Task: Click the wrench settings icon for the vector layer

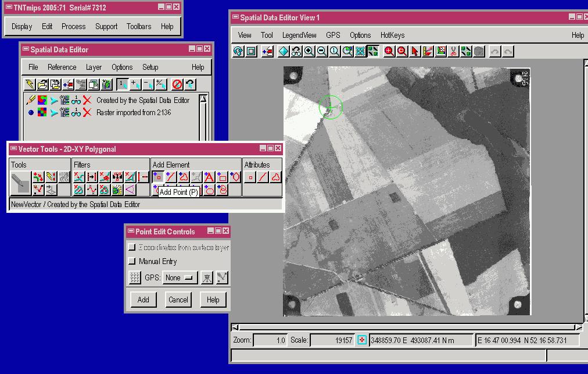Action: click(x=64, y=100)
